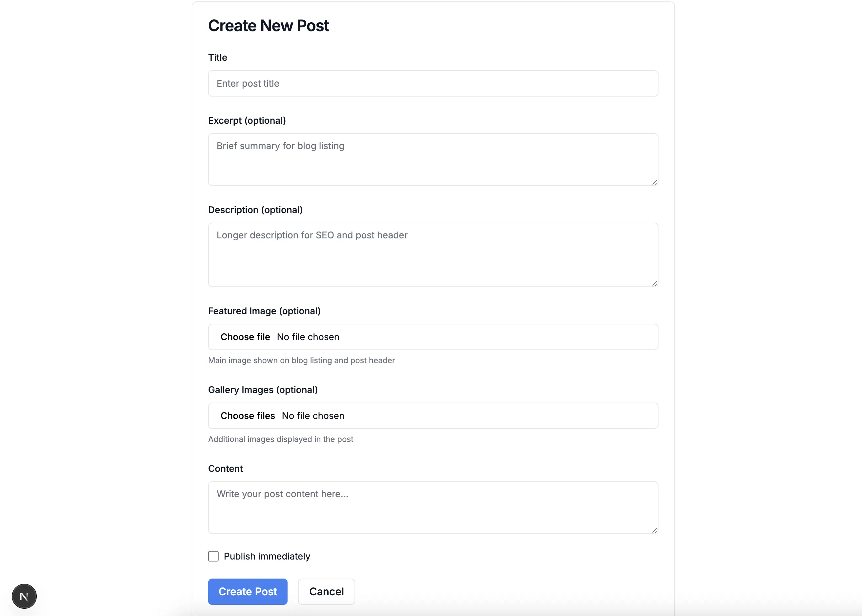Click the Content section label
Image resolution: width=862 pixels, height=616 pixels.
coord(225,469)
